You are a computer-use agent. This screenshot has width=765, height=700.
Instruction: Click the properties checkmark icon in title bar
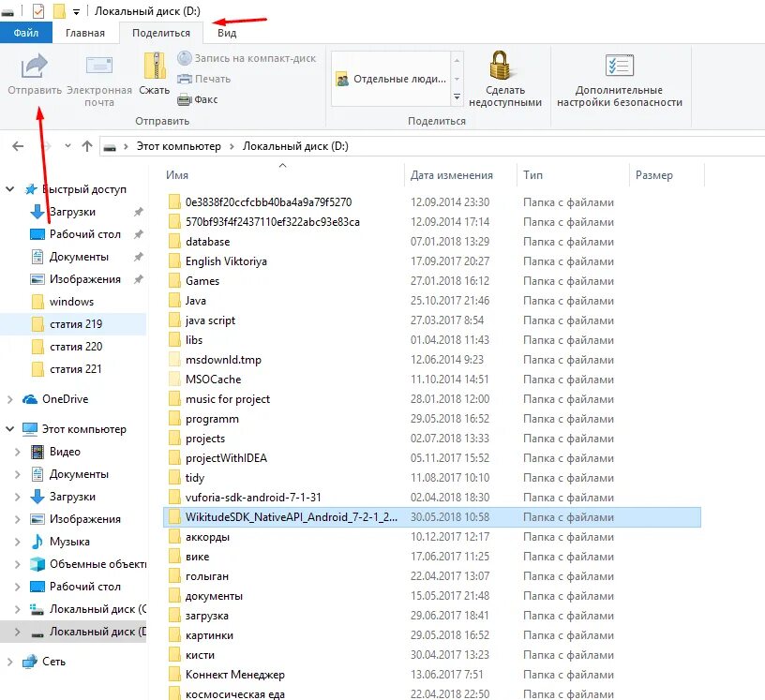(38, 10)
